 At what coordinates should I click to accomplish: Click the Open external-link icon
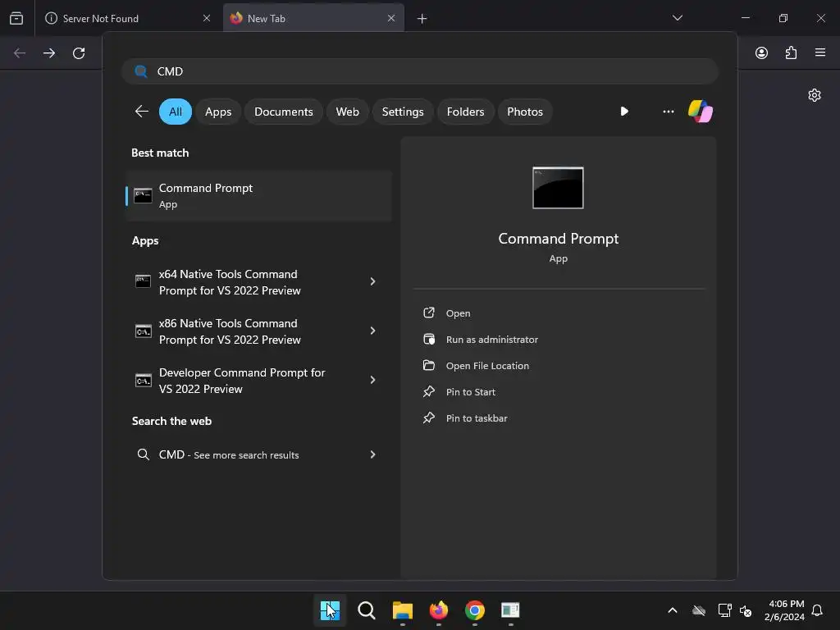click(x=428, y=313)
